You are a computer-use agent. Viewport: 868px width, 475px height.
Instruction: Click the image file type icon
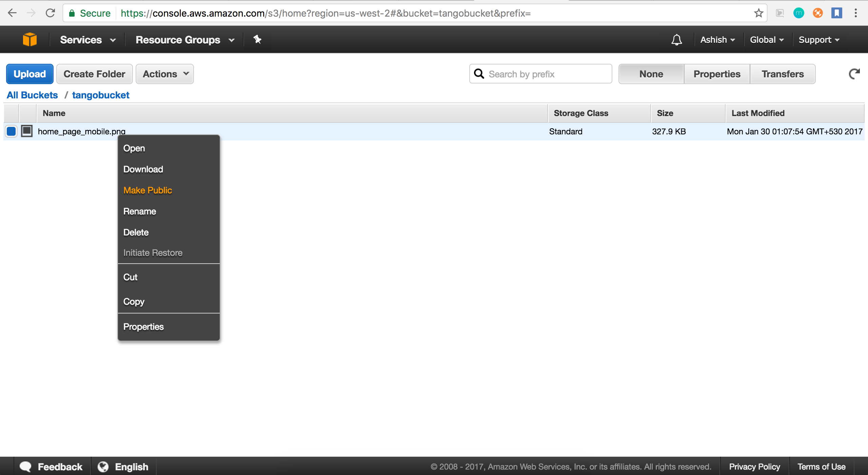tap(27, 131)
